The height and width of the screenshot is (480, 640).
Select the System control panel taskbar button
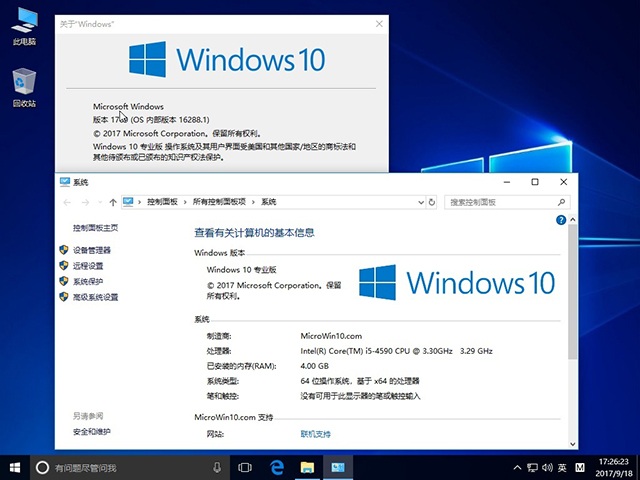point(338,467)
